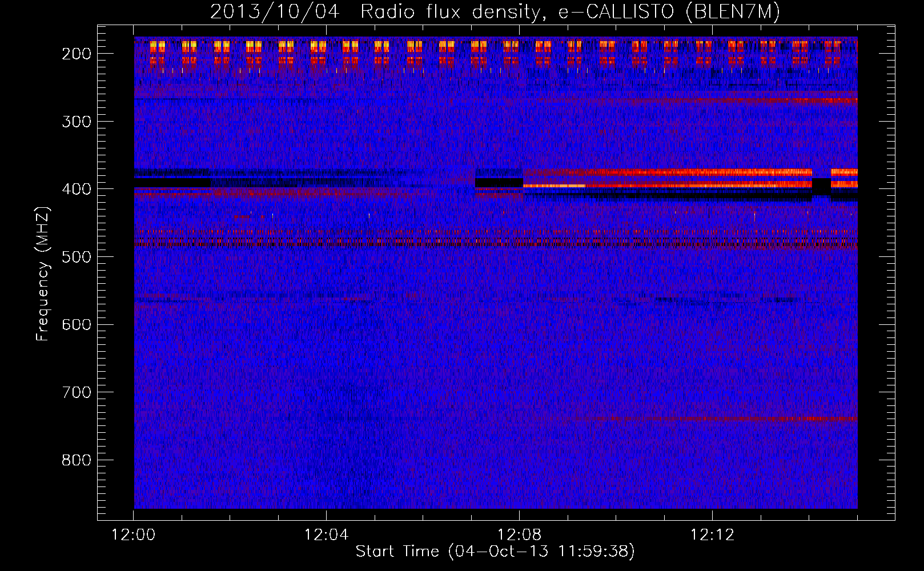Screen dimensions: 924x571
Task: Click the 12:12 time tick label
Action: (x=712, y=534)
